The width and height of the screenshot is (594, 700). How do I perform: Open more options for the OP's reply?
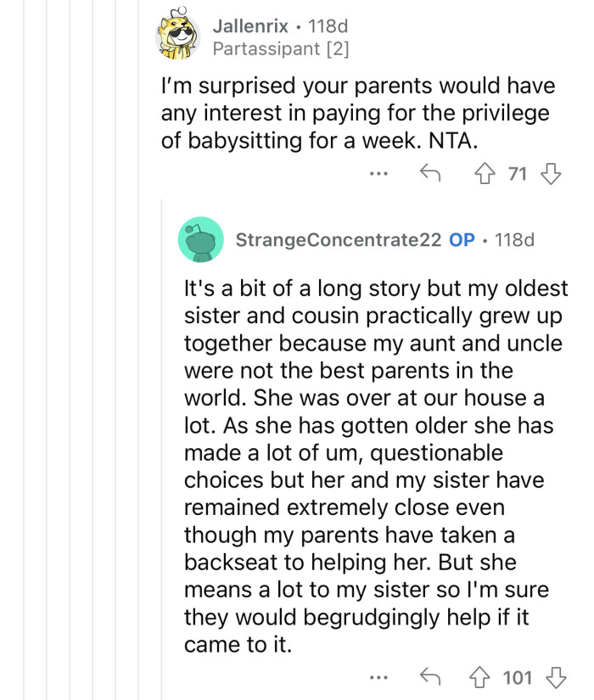click(378, 677)
